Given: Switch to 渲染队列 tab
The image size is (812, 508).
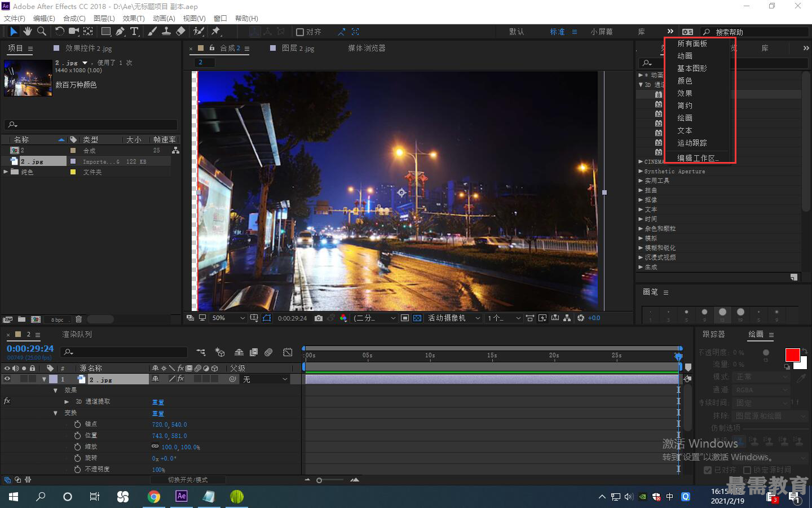Looking at the screenshot, I should tap(77, 334).
